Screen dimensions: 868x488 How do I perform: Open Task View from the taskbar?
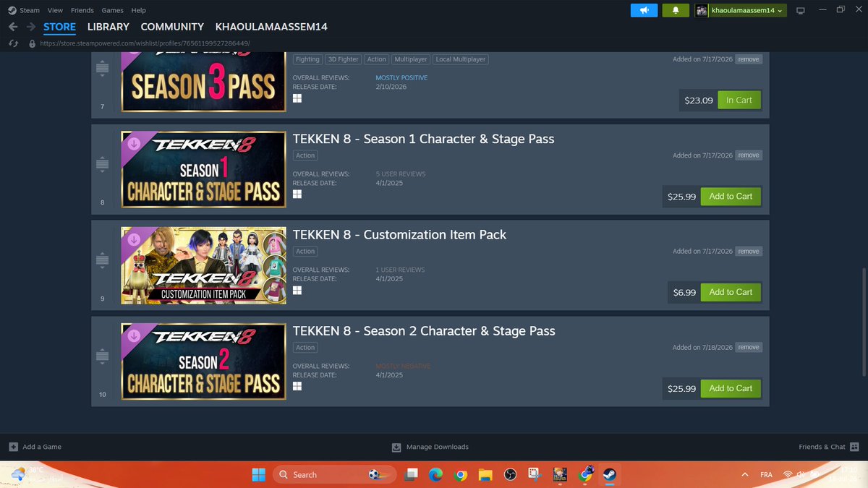coord(410,474)
